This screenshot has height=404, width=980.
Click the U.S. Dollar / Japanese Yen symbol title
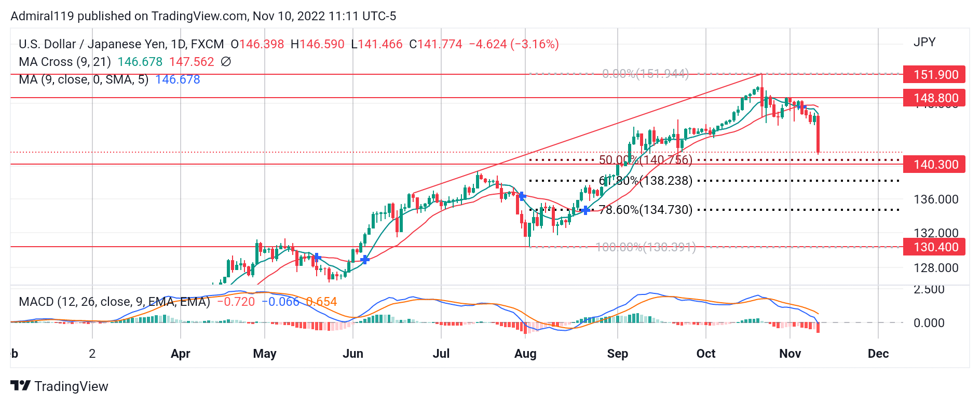click(121, 44)
